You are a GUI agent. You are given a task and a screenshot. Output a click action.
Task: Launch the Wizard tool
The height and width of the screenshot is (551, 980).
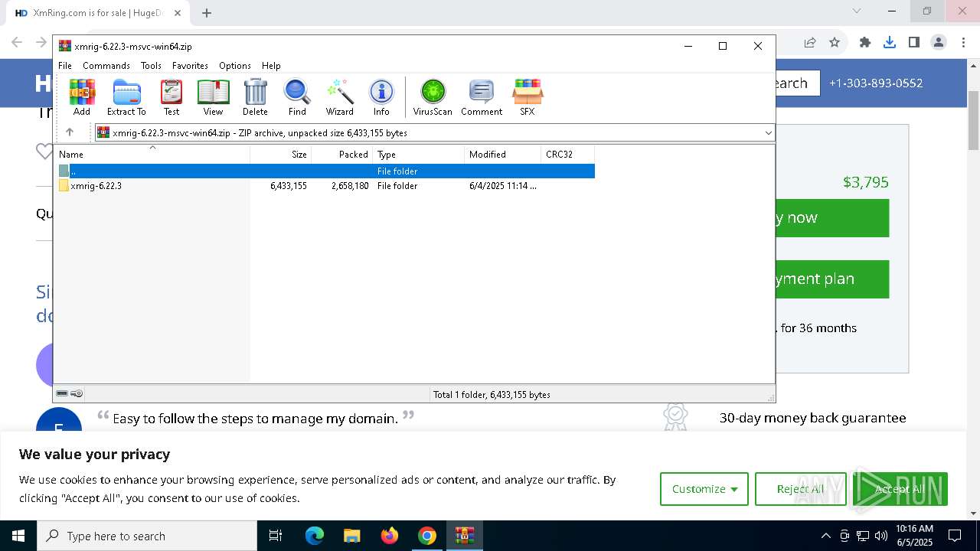pyautogui.click(x=339, y=97)
